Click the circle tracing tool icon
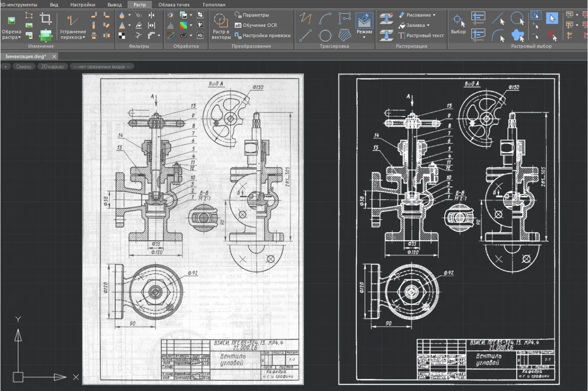The width and height of the screenshot is (588, 391). click(x=325, y=35)
